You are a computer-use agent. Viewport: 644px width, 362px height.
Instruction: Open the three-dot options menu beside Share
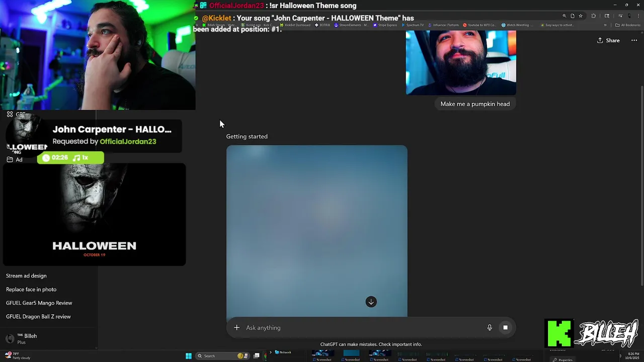tap(634, 40)
